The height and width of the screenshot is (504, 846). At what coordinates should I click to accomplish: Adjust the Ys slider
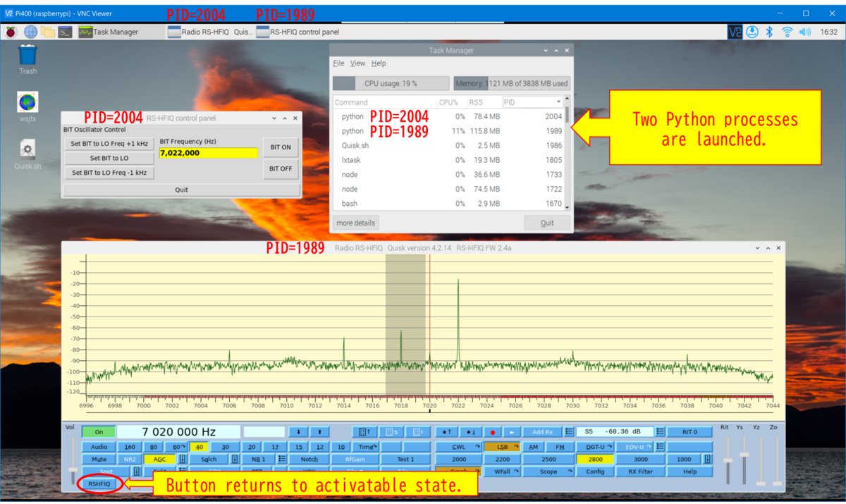744,455
